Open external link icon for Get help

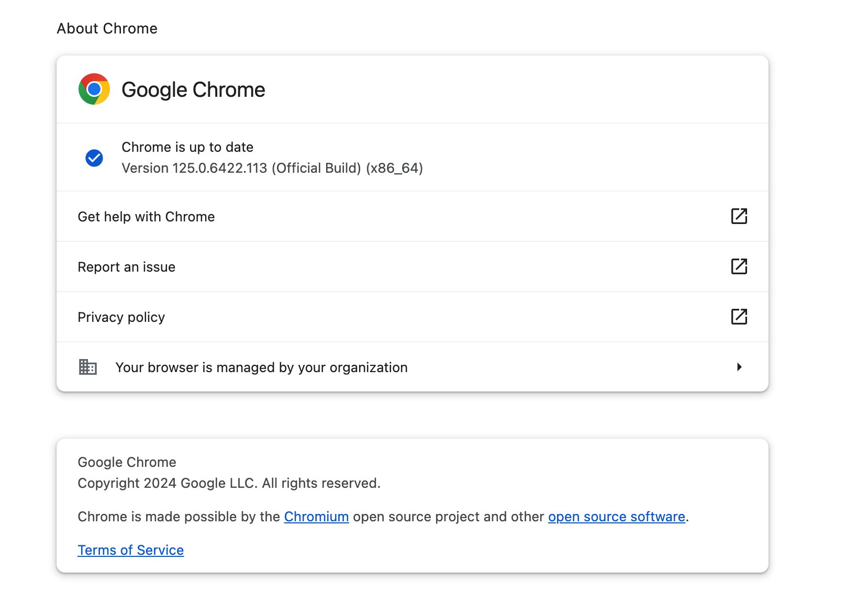[x=739, y=216]
